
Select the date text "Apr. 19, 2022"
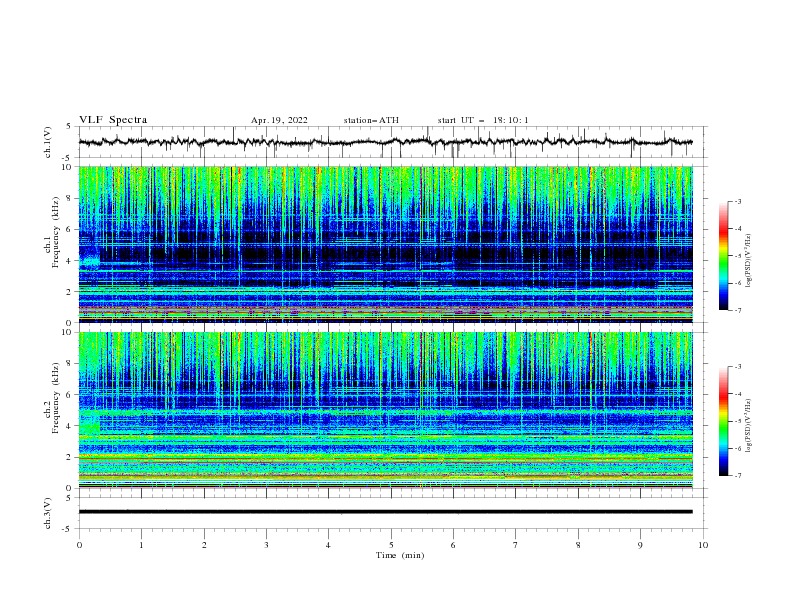tap(279, 120)
